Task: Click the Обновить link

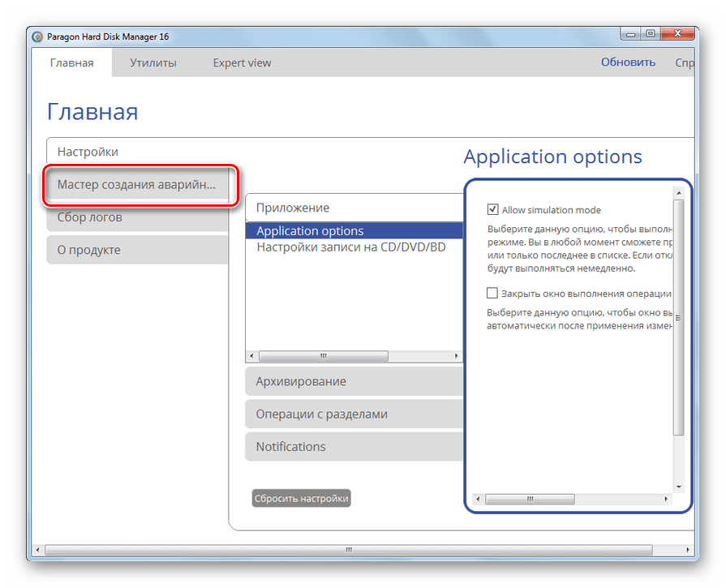Action: (x=628, y=62)
